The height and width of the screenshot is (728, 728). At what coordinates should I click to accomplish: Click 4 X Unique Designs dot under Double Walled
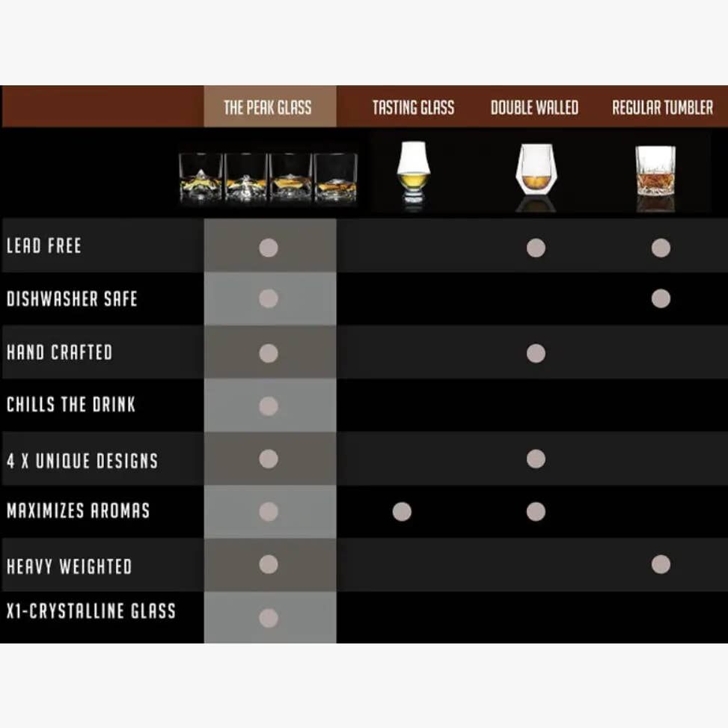536,459
